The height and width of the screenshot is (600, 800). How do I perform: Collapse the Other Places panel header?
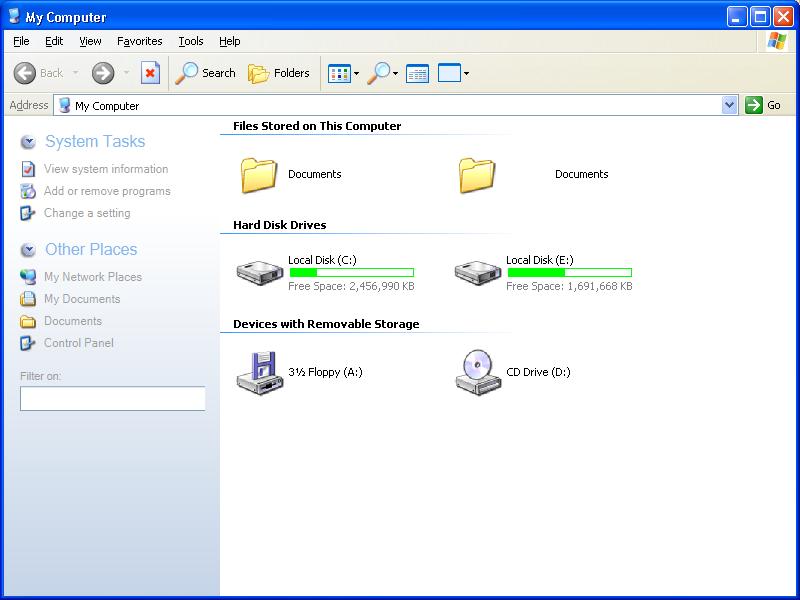(x=91, y=250)
